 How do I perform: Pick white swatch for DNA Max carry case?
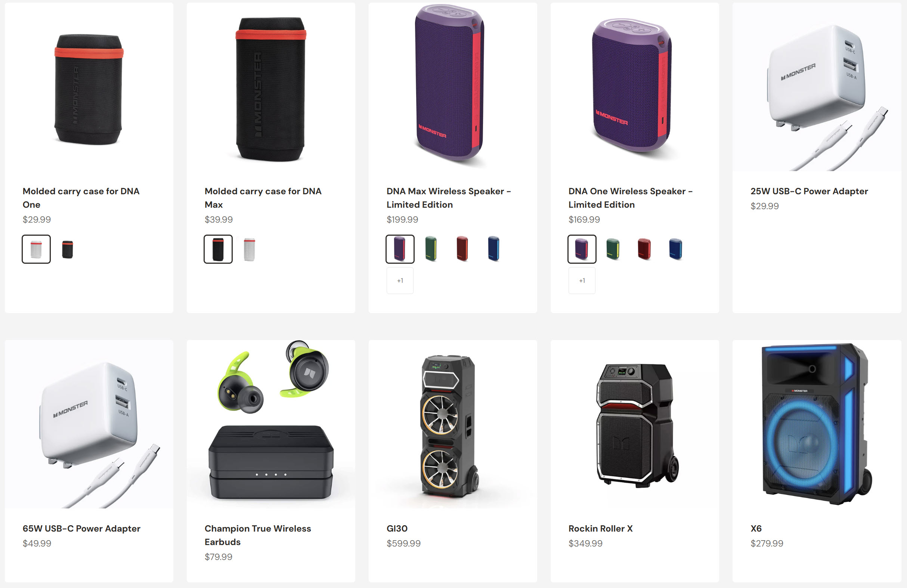(249, 249)
